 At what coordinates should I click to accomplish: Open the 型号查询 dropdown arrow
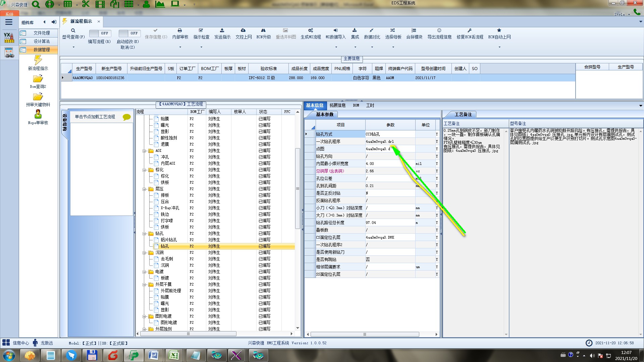pyautogui.click(x=73, y=47)
